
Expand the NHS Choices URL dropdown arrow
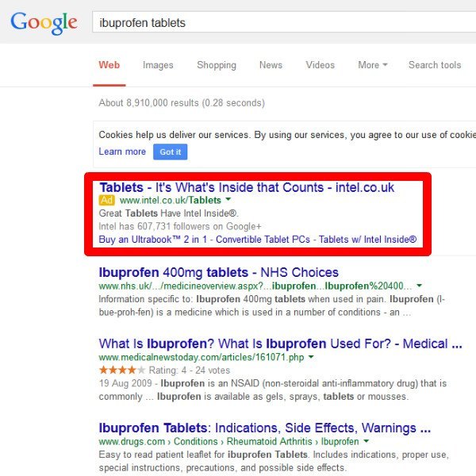click(x=420, y=286)
